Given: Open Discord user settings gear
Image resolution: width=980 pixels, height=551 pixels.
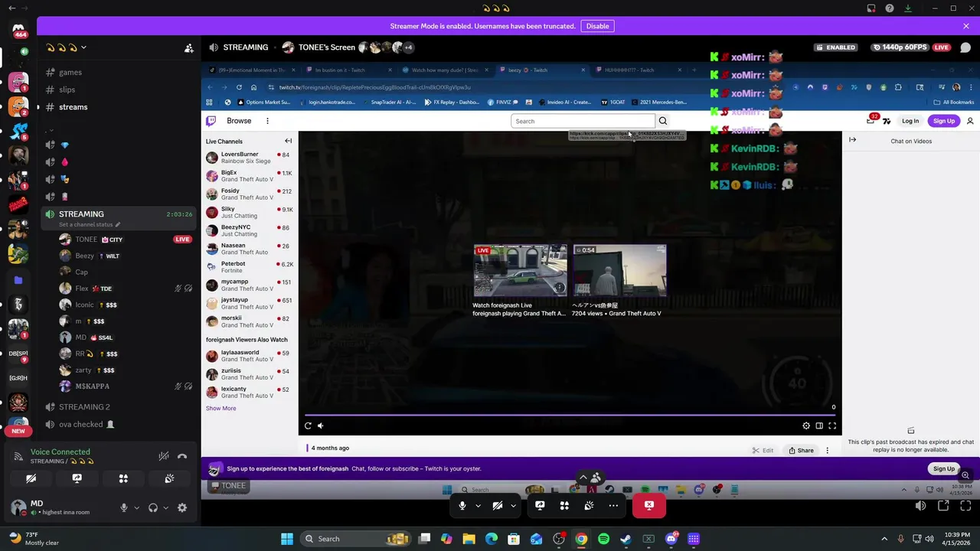Looking at the screenshot, I should point(182,507).
